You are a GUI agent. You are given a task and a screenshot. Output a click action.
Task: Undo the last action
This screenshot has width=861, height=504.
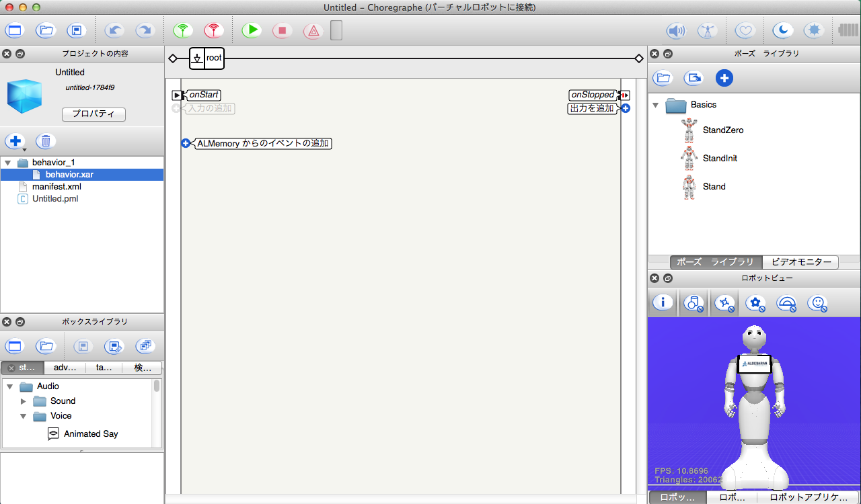114,30
